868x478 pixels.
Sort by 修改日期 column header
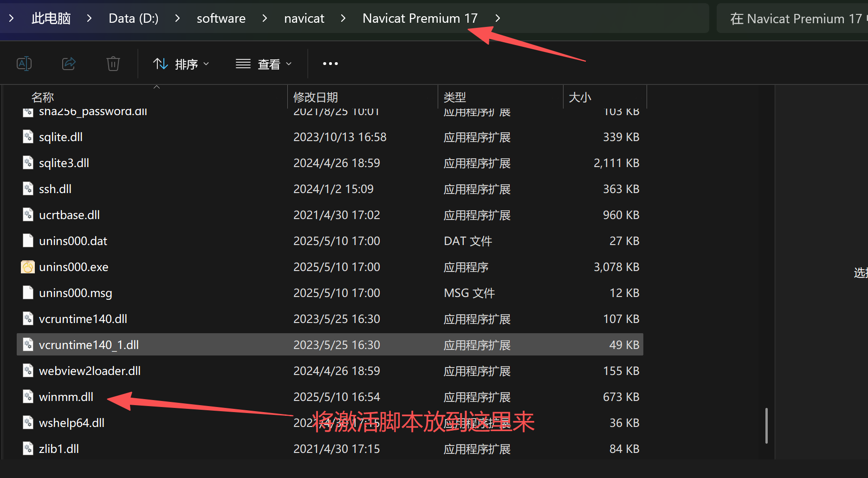click(x=316, y=97)
